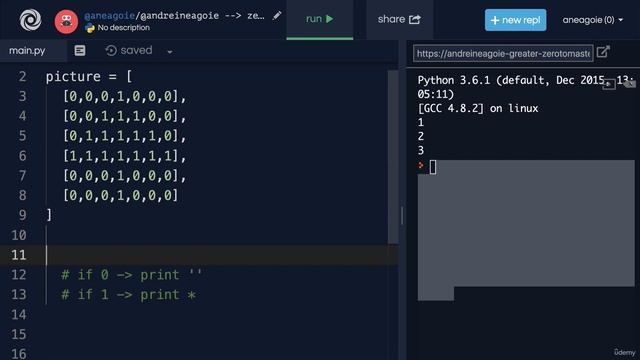
Task: Open the saved history icon
Action: point(111,51)
